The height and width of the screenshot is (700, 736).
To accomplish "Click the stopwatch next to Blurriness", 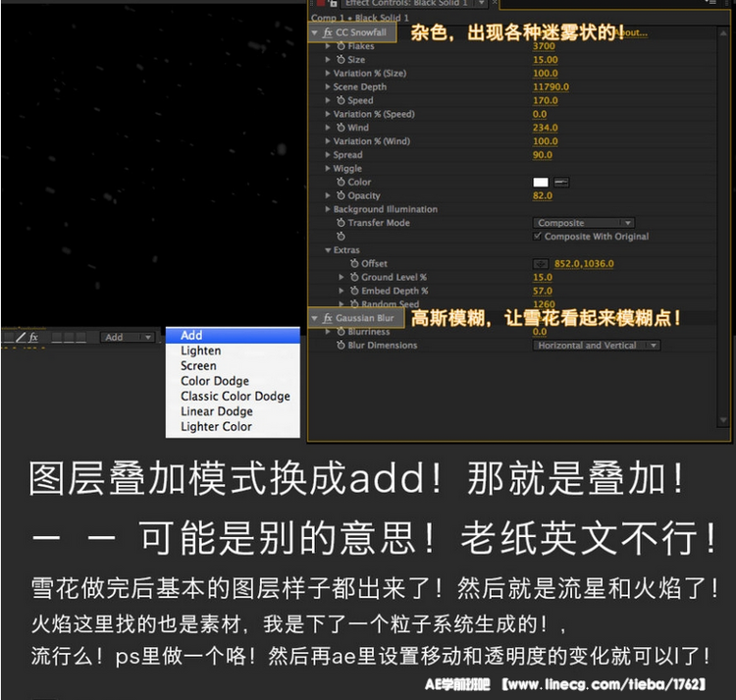I will point(341,332).
